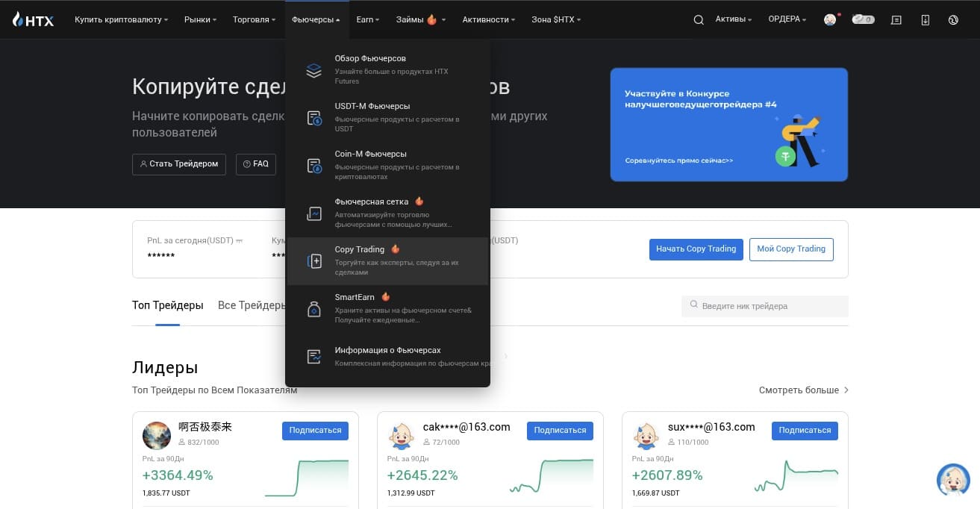Viewport: 980px width, 509px height.
Task: Click the app download icon in header
Action: [926, 20]
